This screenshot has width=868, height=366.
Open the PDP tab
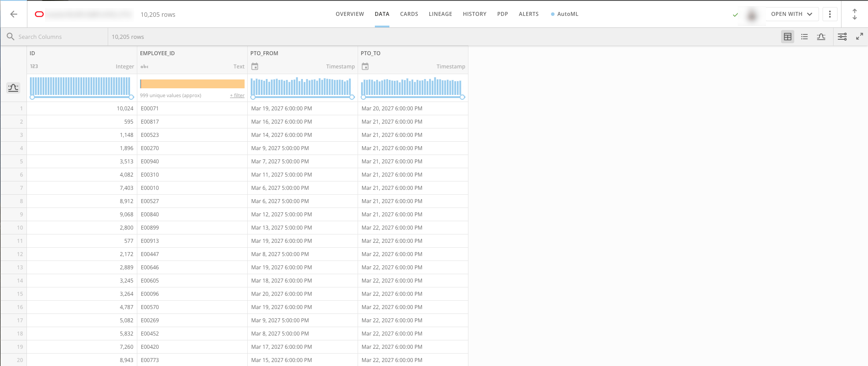pyautogui.click(x=502, y=14)
